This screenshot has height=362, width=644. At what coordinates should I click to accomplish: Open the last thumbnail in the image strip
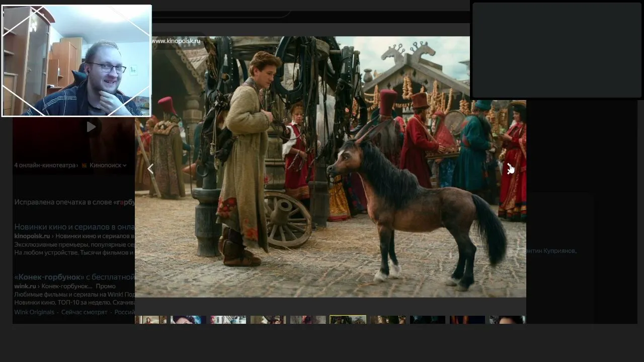pyautogui.click(x=508, y=320)
